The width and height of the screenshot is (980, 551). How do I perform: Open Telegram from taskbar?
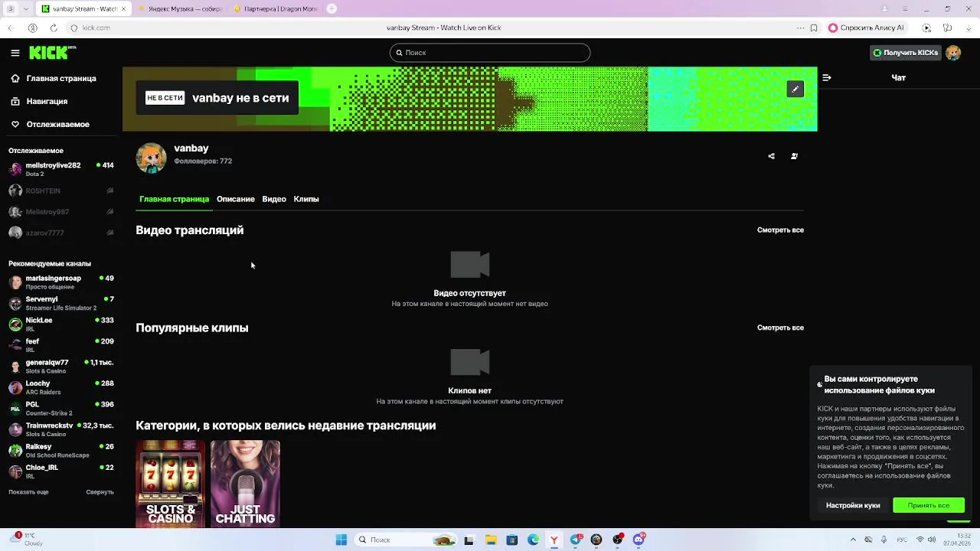click(576, 540)
